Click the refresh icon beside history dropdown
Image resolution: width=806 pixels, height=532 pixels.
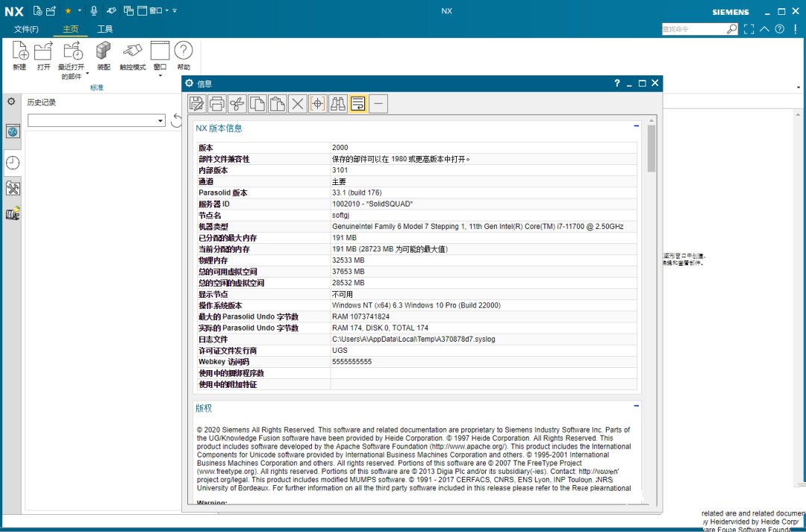click(176, 120)
